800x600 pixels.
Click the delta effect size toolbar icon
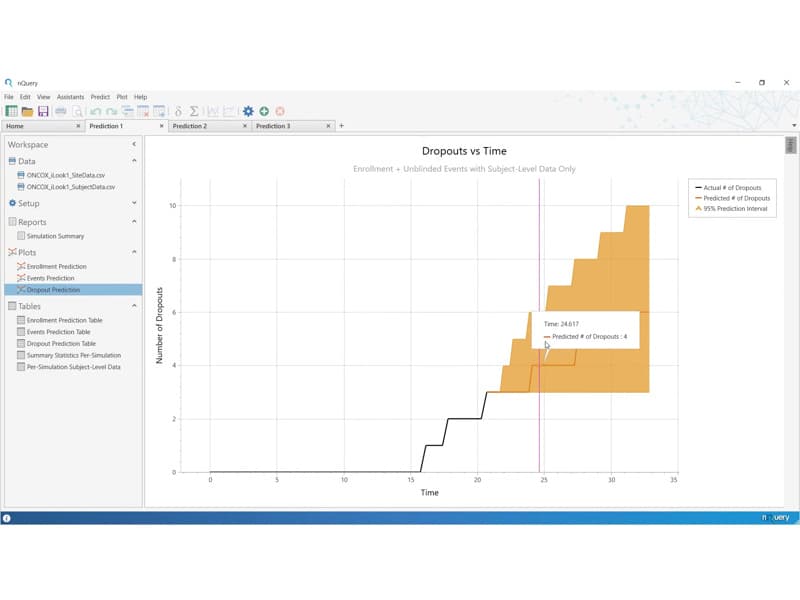pyautogui.click(x=178, y=111)
